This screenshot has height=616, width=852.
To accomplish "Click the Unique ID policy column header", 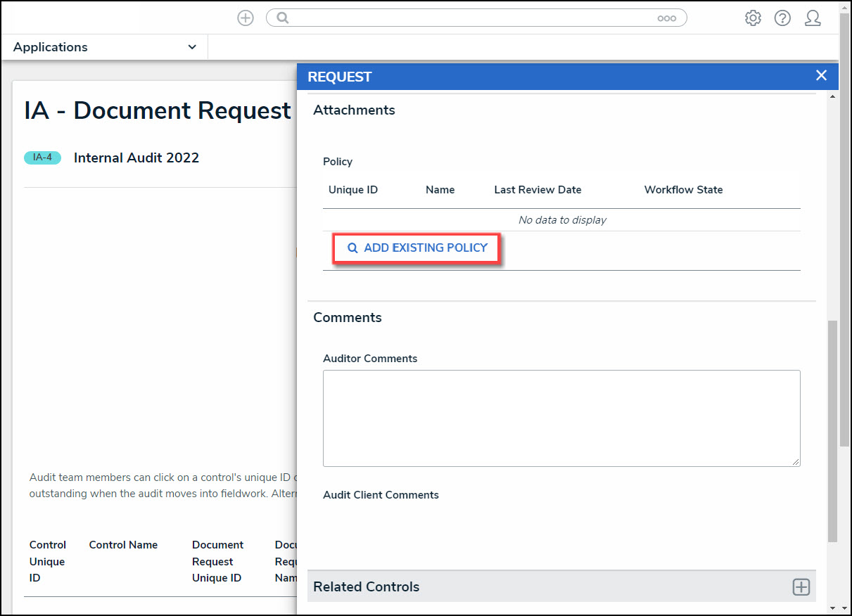I will pyautogui.click(x=352, y=190).
